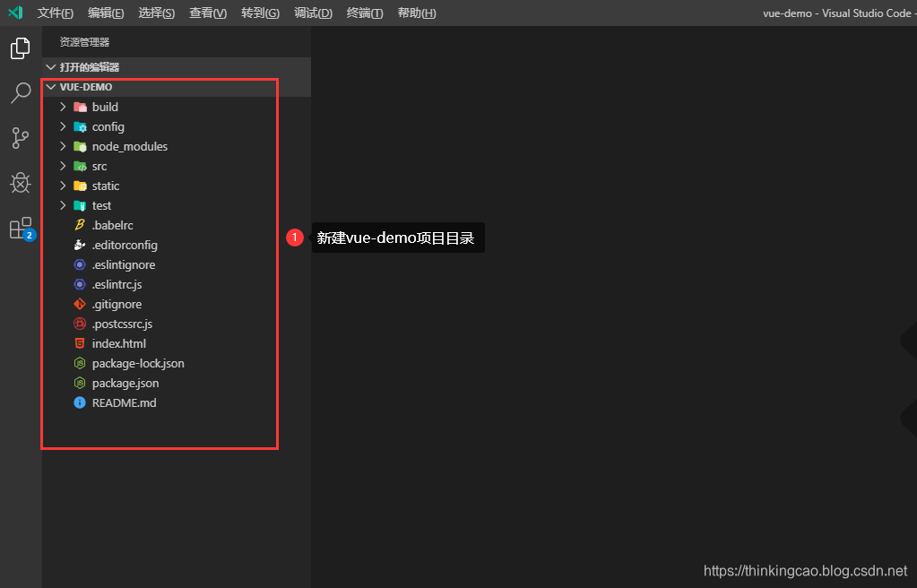Expand the config folder chevron
This screenshot has width=917, height=588.
[x=63, y=127]
